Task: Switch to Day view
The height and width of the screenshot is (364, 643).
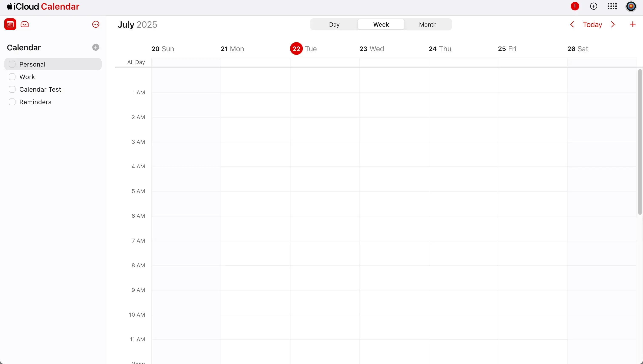Action: (x=334, y=24)
